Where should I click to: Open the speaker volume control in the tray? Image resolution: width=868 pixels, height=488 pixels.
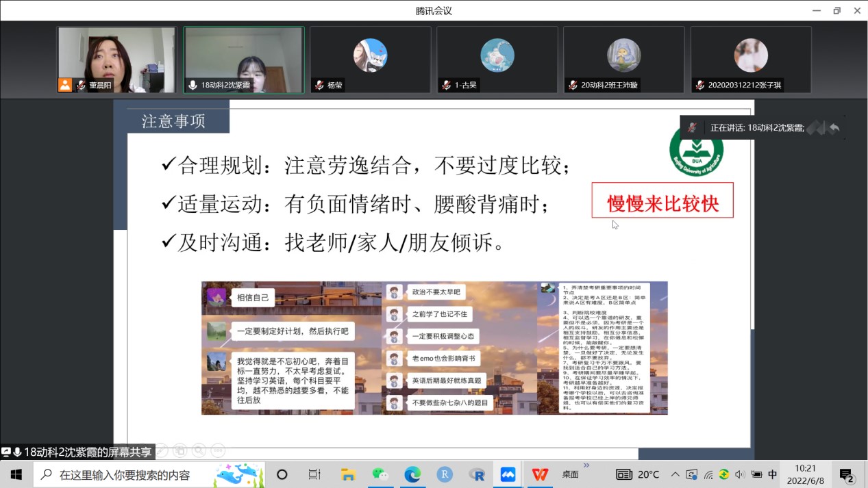click(740, 474)
